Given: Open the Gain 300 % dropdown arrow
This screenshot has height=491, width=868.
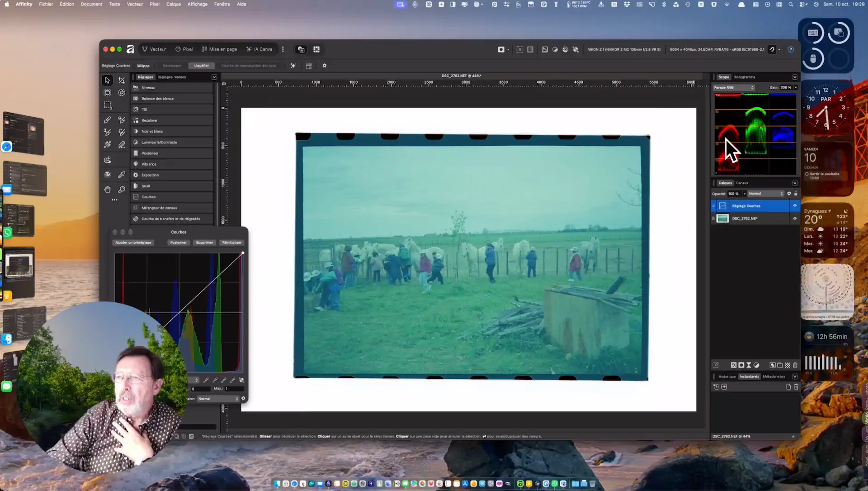Looking at the screenshot, I should (796, 88).
